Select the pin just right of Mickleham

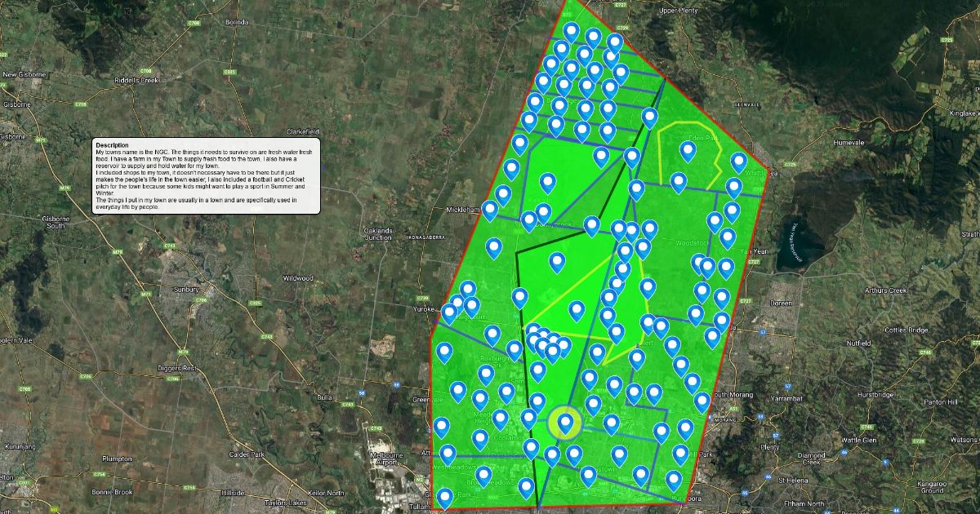[490, 210]
